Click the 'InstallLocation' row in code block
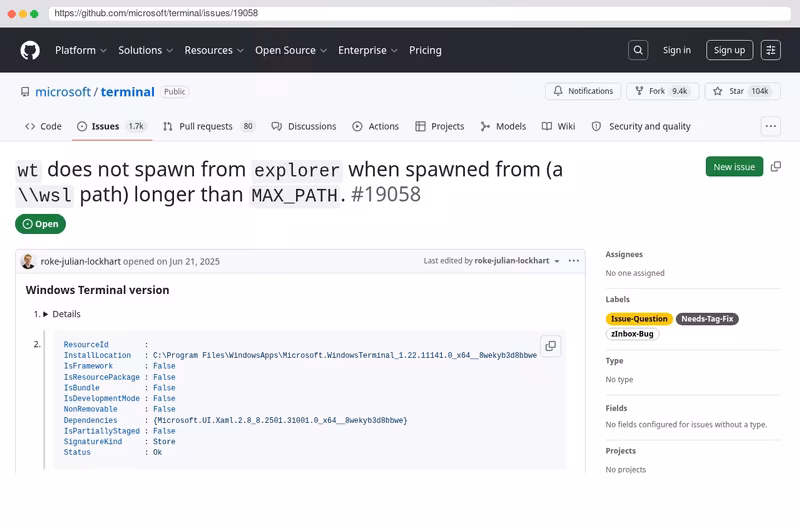 [x=300, y=356]
